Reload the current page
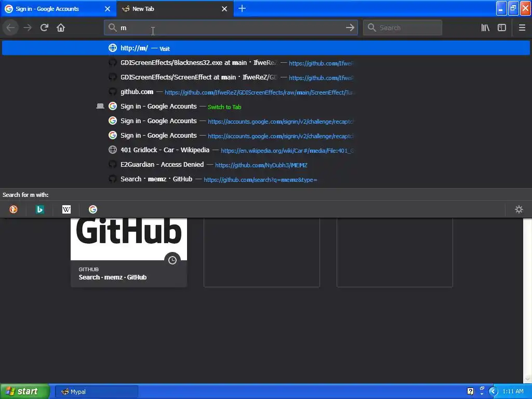Viewport: 532px width, 399px height. (44, 28)
